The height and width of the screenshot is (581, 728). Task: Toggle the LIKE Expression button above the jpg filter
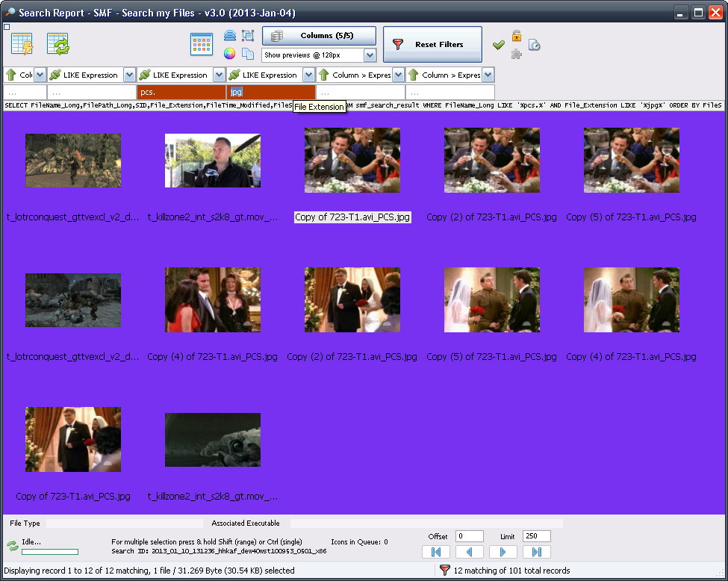pyautogui.click(x=265, y=75)
